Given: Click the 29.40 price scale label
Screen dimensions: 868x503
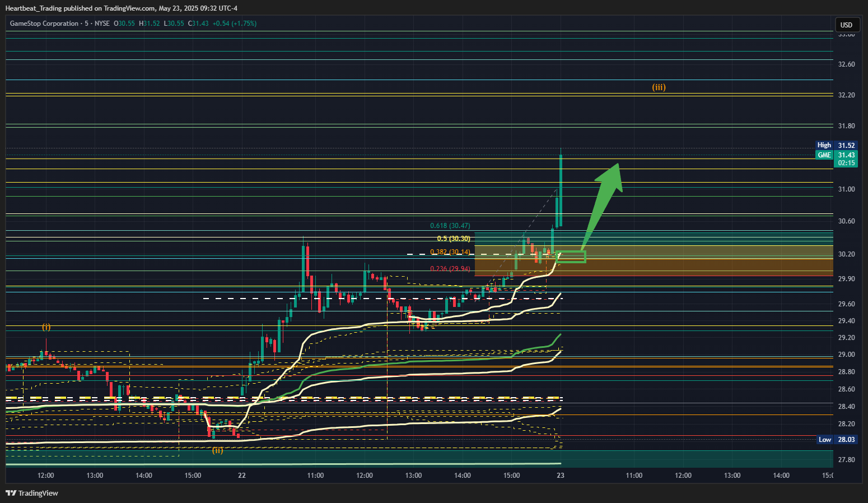Looking at the screenshot, I should [x=846, y=321].
